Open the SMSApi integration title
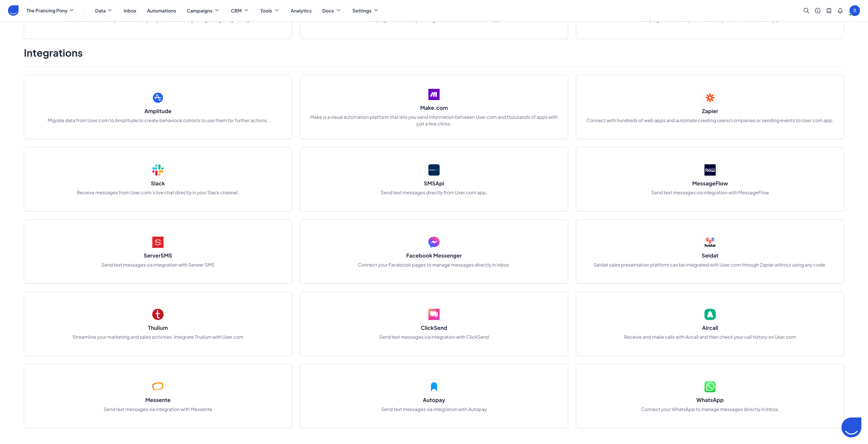Image resolution: width=868 pixels, height=444 pixels. [x=434, y=183]
